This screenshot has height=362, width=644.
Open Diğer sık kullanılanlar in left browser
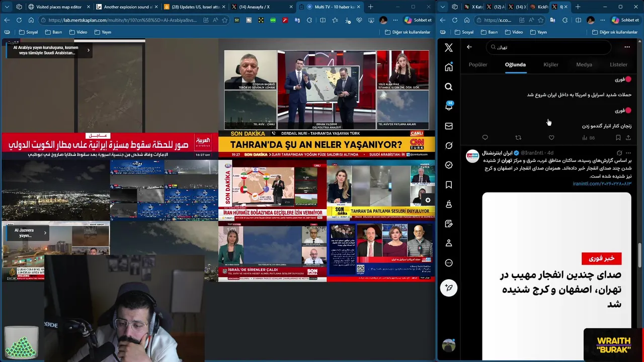click(x=408, y=32)
